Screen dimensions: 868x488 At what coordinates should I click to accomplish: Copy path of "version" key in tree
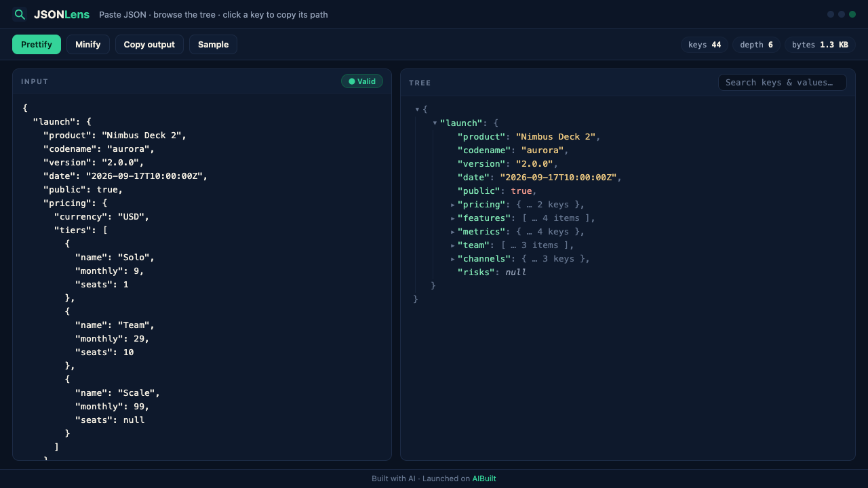click(x=481, y=163)
